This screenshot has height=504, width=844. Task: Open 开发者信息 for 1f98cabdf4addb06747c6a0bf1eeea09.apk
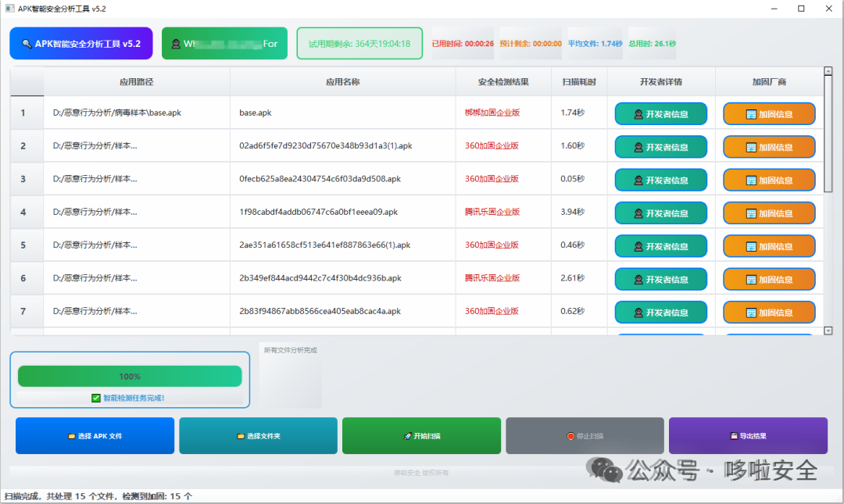click(x=661, y=213)
